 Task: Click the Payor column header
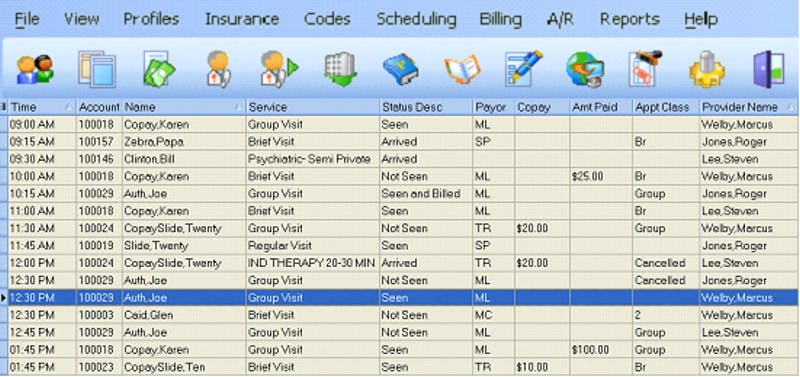pyautogui.click(x=493, y=107)
